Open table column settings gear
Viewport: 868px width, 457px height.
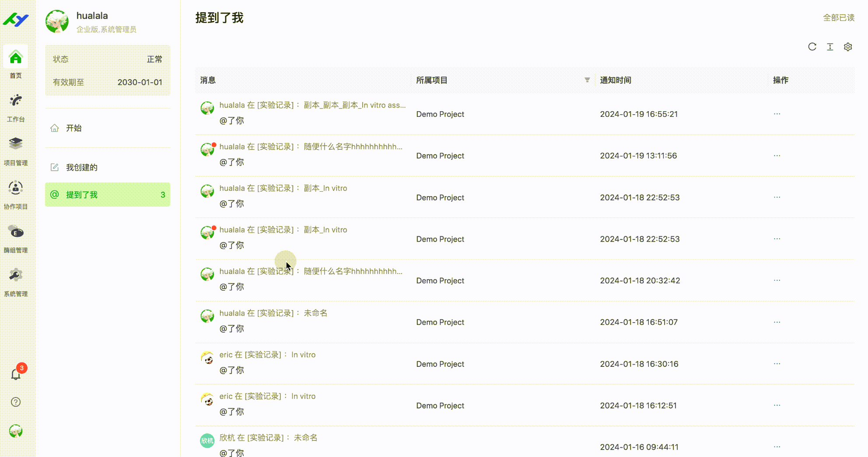(x=848, y=47)
